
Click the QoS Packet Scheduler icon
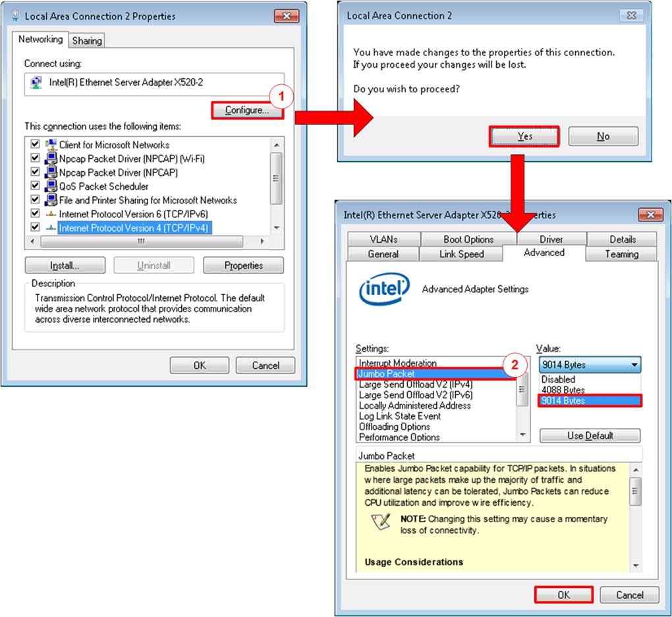pyautogui.click(x=51, y=186)
